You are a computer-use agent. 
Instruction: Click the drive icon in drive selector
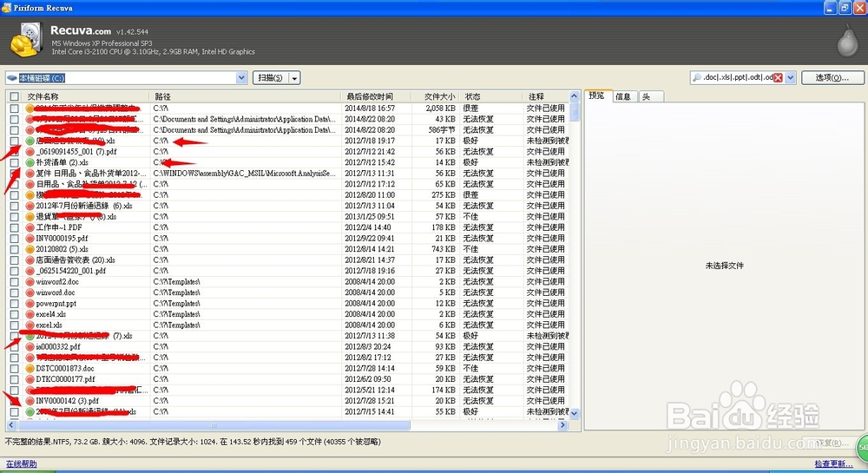click(12, 78)
